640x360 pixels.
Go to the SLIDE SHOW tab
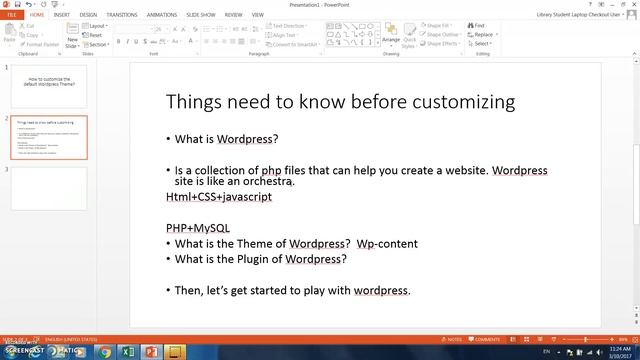pyautogui.click(x=200, y=15)
